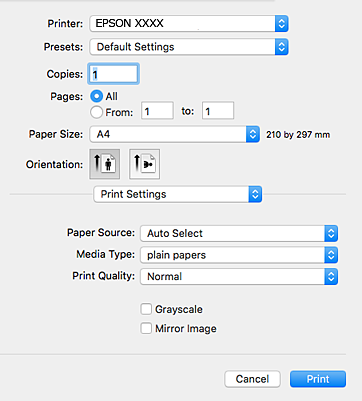Open the EPSON XXXX printer dropdown
Viewport: 362px width, 401px height.
click(x=189, y=24)
